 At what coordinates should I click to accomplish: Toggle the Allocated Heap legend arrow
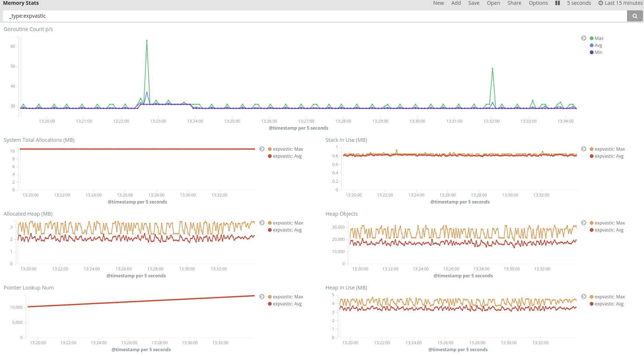point(262,223)
